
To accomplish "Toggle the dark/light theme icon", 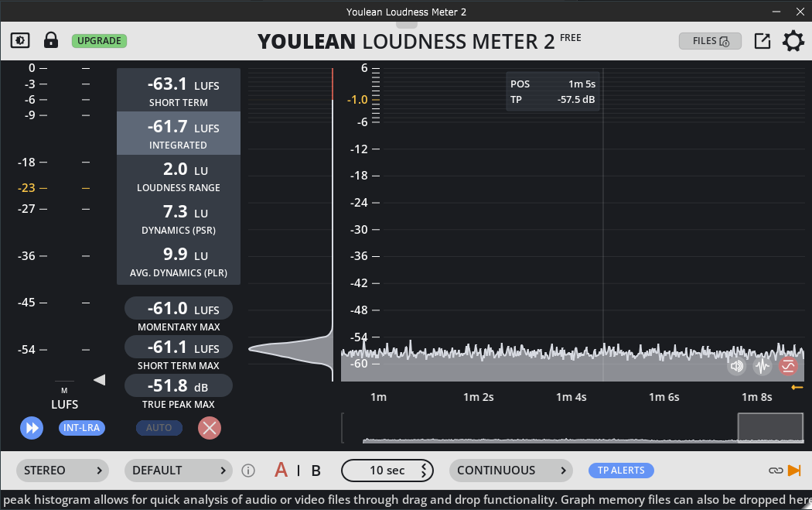I will pos(20,40).
